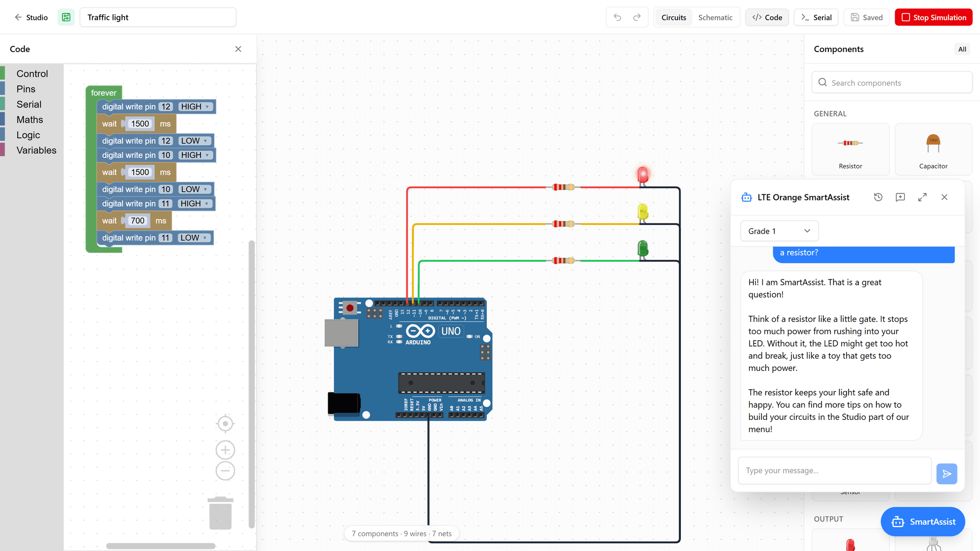Click the floating SmartAssist button

point(923,521)
